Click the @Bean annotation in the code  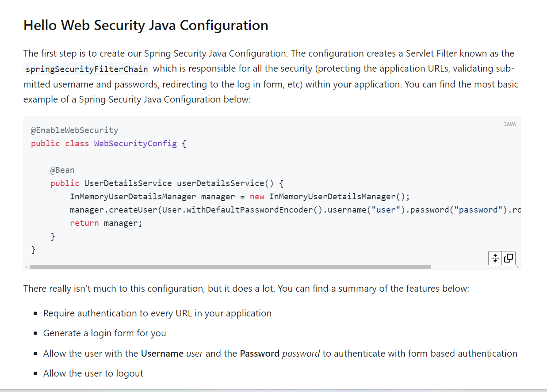(x=62, y=170)
